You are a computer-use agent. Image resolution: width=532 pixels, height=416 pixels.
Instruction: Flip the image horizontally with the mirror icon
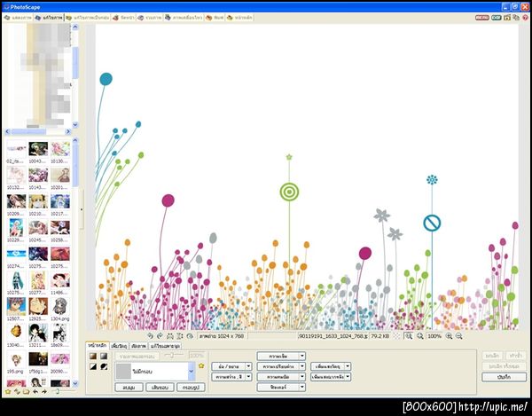pos(170,336)
